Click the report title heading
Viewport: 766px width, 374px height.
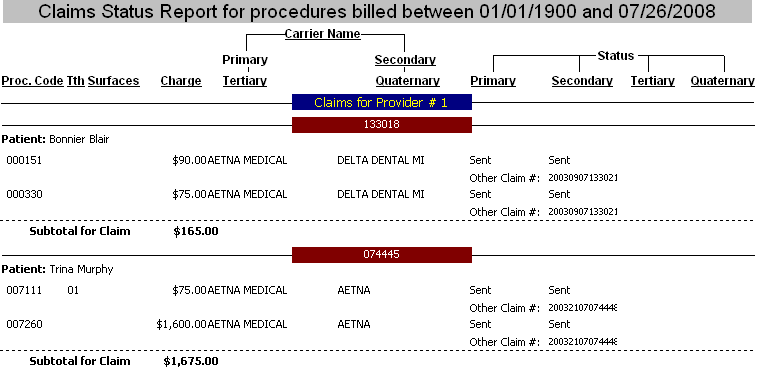pos(377,11)
